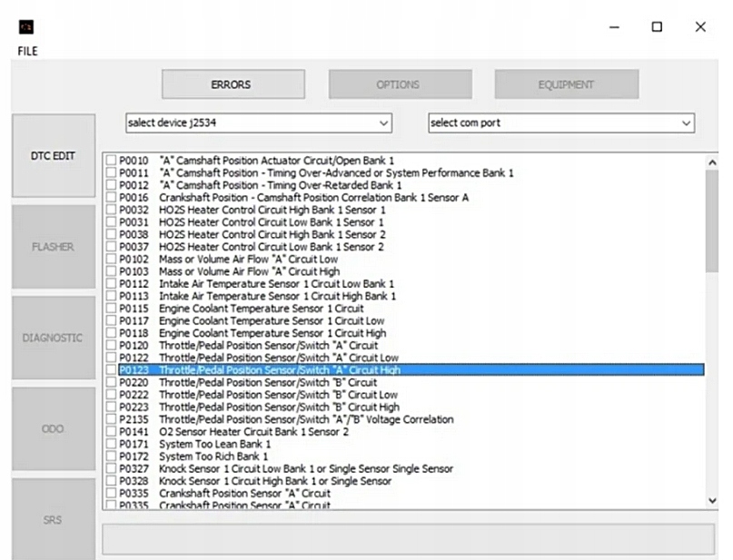
Task: Tick the P0171 System Too Lean checkbox
Action: coord(111,444)
